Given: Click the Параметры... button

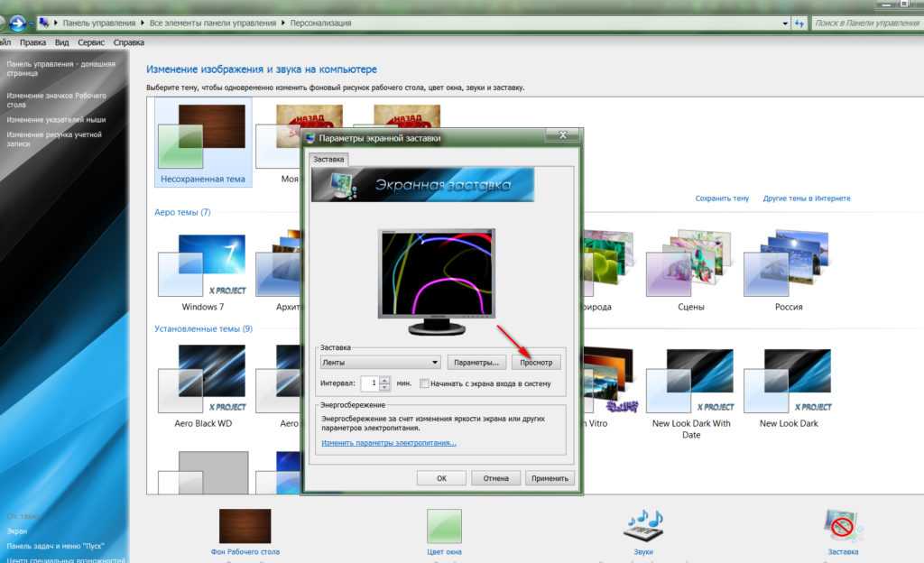Looking at the screenshot, I should (476, 363).
